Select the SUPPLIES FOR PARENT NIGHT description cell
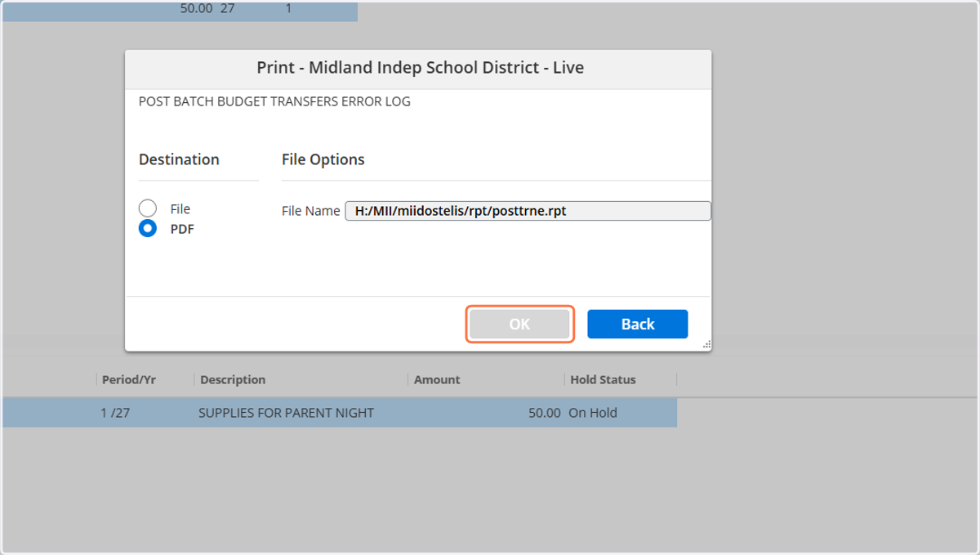Screen dimensions: 980x555 [286, 413]
